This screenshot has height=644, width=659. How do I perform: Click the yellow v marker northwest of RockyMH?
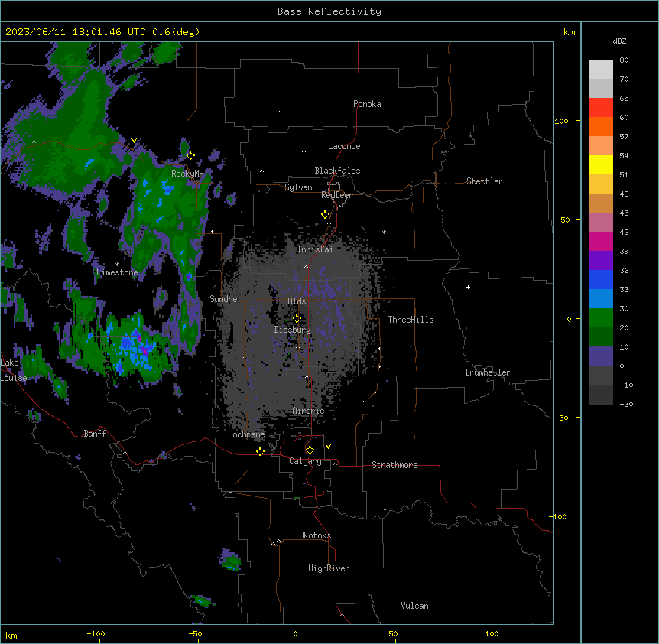[x=134, y=141]
